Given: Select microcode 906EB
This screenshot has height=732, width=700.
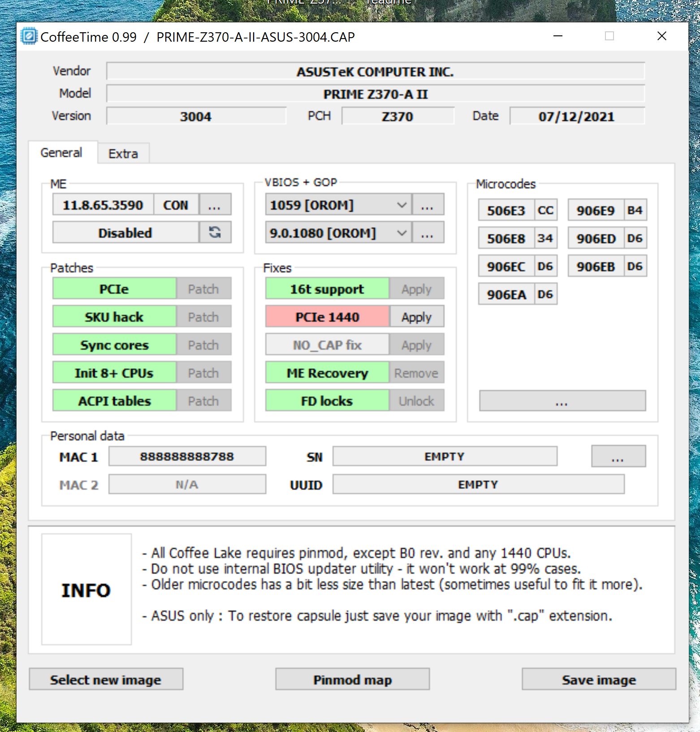Looking at the screenshot, I should [x=596, y=266].
